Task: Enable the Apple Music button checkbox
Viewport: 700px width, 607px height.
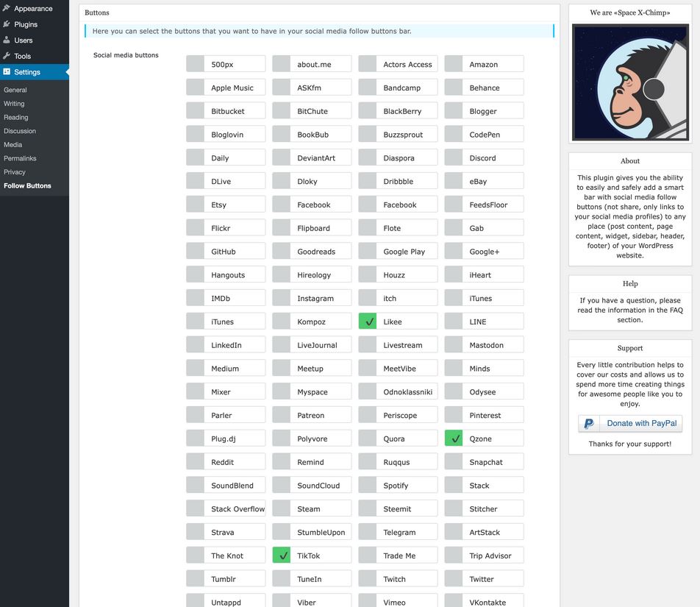Action: 195,87
